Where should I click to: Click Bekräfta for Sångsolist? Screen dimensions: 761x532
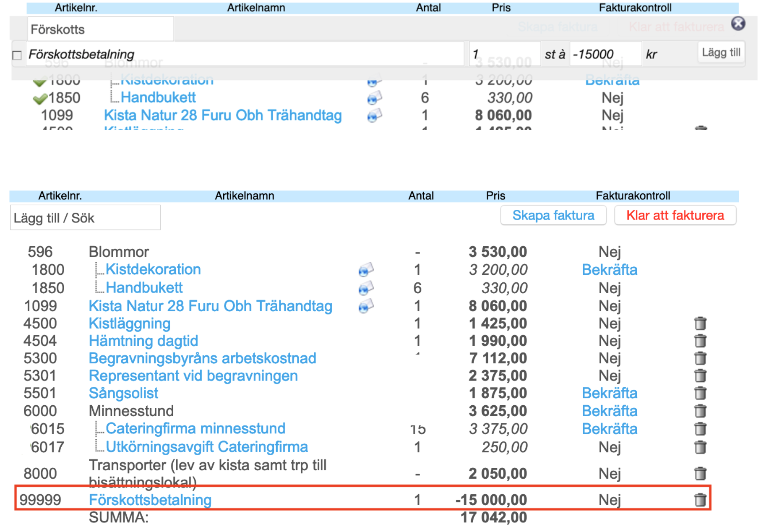pyautogui.click(x=610, y=393)
